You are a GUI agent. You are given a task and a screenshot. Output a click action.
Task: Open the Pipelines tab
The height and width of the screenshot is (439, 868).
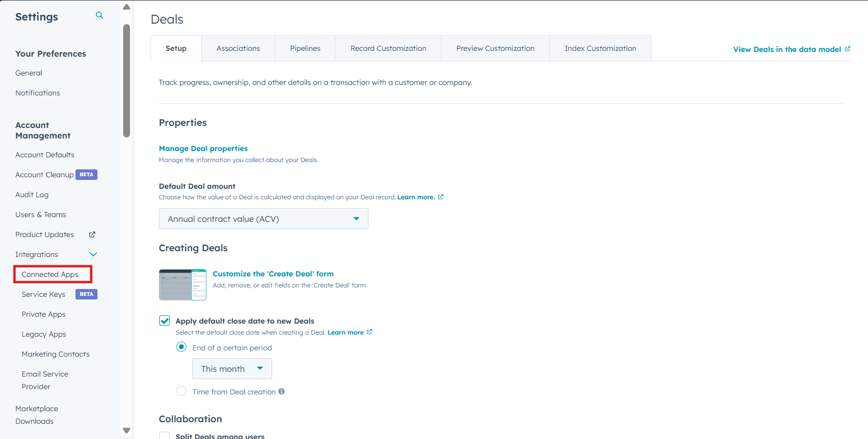305,48
